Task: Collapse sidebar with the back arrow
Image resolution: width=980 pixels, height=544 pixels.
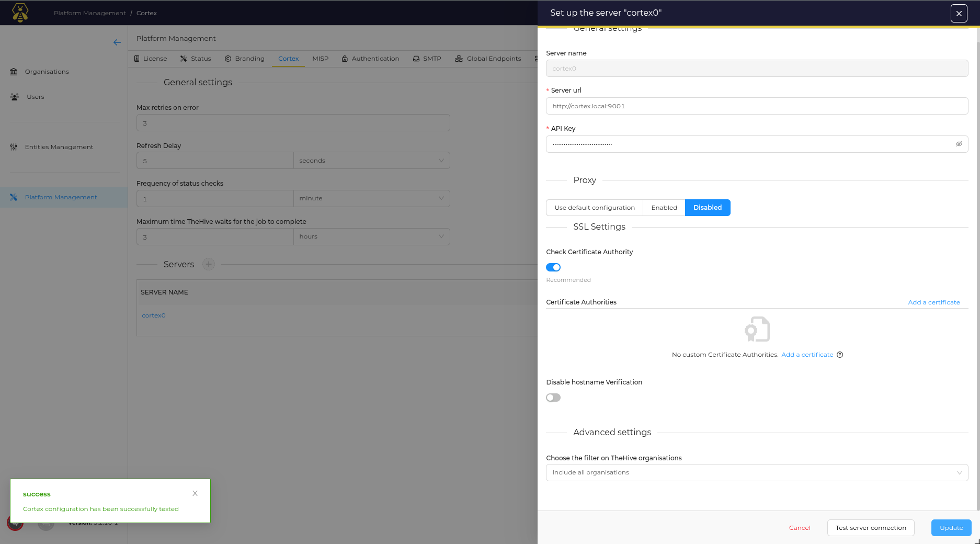Action: click(117, 42)
